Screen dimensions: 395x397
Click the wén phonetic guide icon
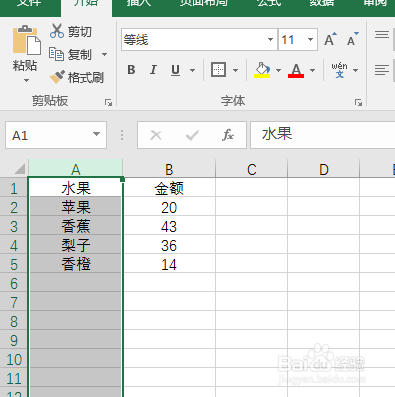(x=339, y=70)
